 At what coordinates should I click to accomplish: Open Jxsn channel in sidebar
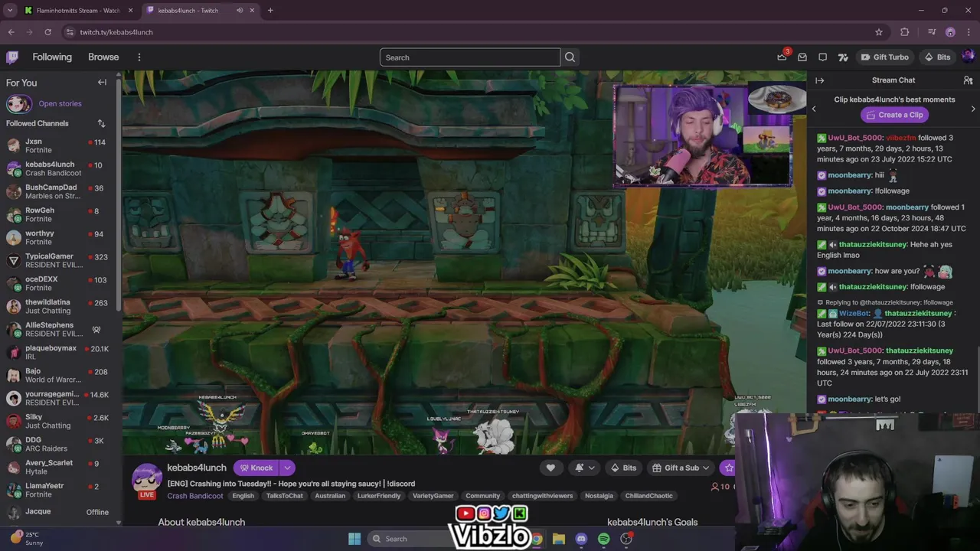pos(57,145)
